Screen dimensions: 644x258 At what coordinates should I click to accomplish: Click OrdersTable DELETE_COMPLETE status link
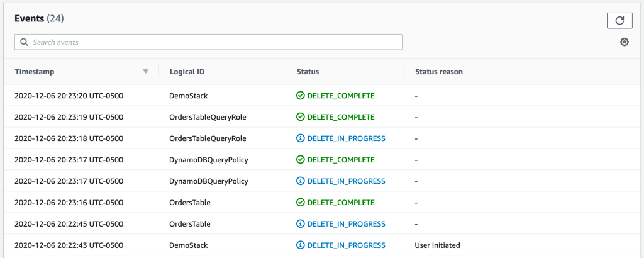pyautogui.click(x=340, y=203)
